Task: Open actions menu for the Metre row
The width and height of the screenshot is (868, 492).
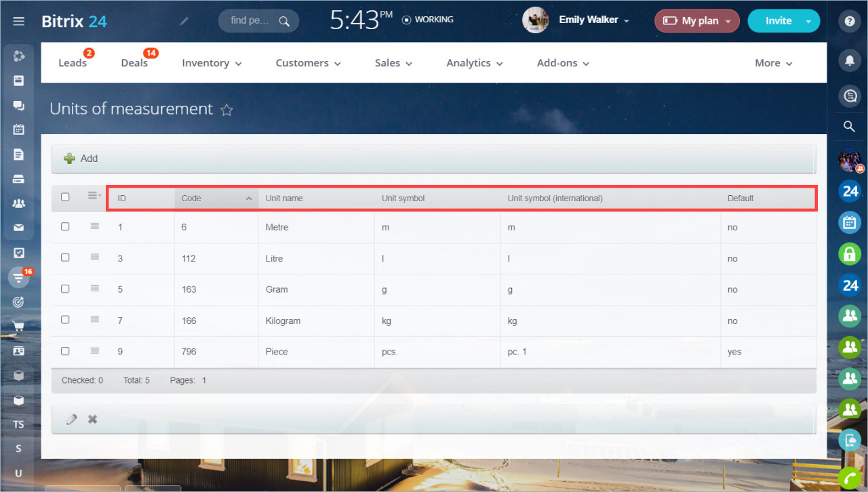Action: coord(95,227)
